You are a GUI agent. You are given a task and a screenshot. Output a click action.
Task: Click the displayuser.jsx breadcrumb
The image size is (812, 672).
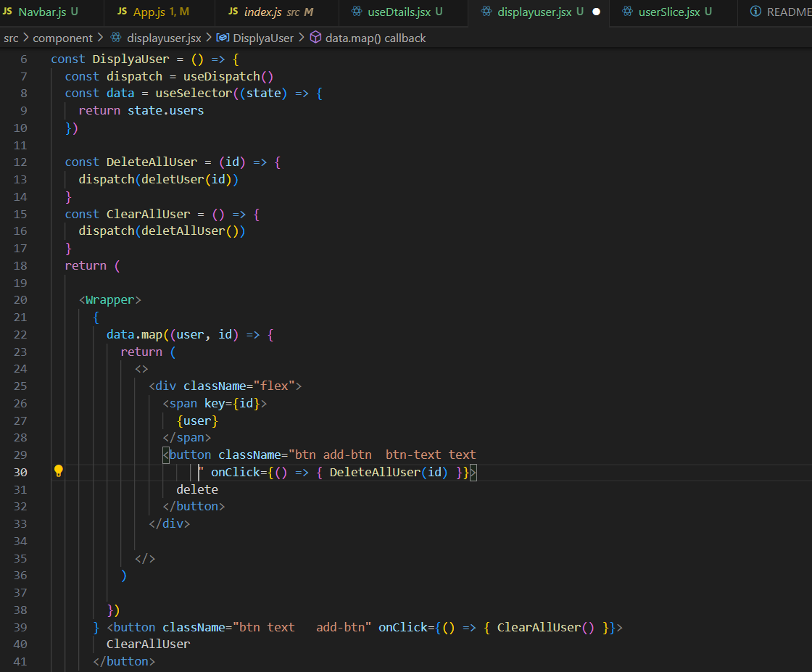tap(164, 38)
